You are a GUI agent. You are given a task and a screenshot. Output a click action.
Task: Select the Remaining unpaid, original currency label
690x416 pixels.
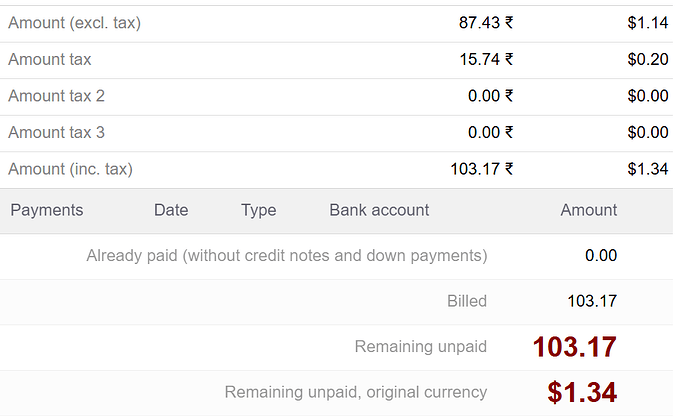[x=356, y=392]
